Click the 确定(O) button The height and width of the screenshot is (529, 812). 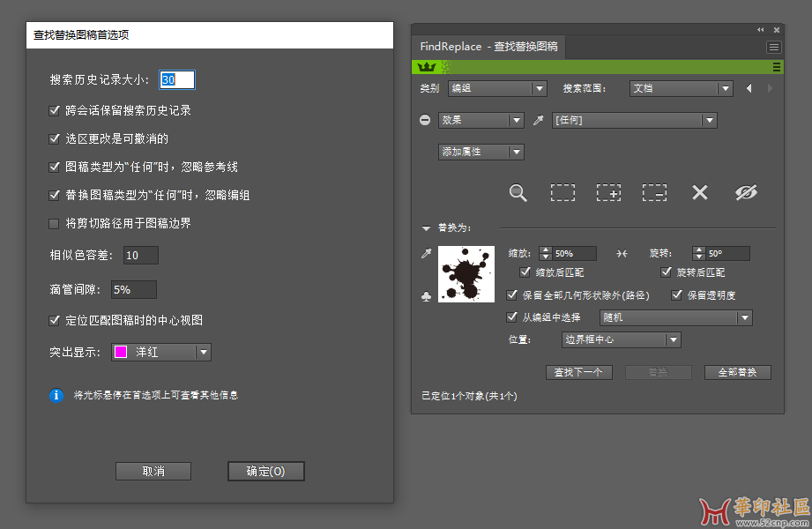click(265, 472)
